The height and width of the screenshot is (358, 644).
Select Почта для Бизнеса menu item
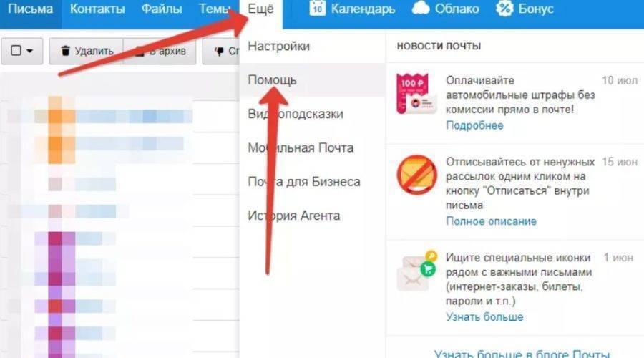tap(304, 182)
